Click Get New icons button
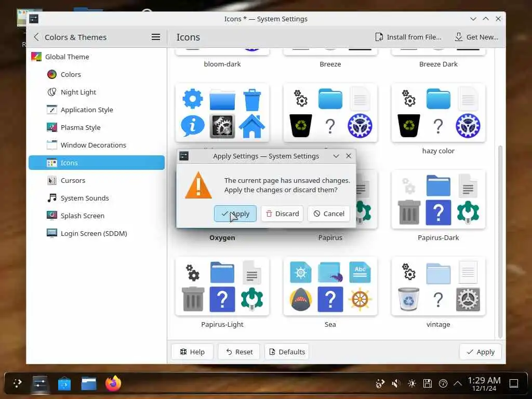This screenshot has height=399, width=532. pyautogui.click(x=476, y=37)
